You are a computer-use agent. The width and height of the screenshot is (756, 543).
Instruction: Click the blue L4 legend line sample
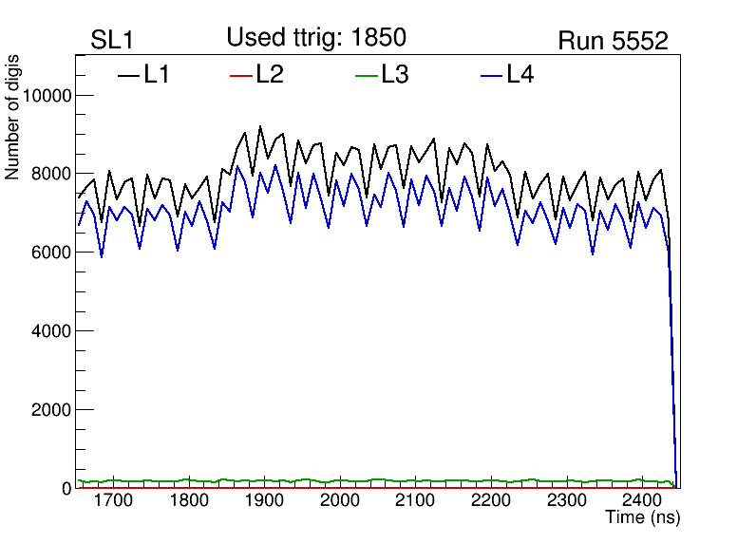click(x=491, y=75)
